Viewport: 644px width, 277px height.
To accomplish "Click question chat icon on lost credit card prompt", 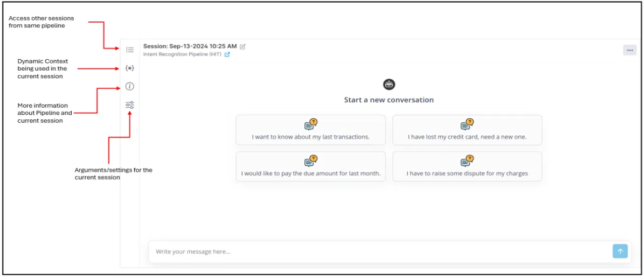I will [x=467, y=124].
